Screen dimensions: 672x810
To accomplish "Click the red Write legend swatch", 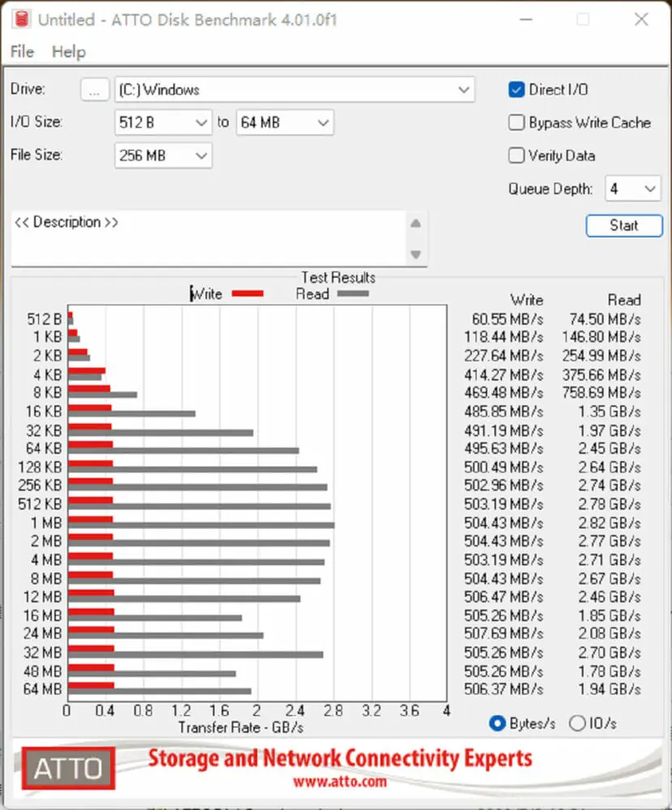I will click(x=248, y=294).
